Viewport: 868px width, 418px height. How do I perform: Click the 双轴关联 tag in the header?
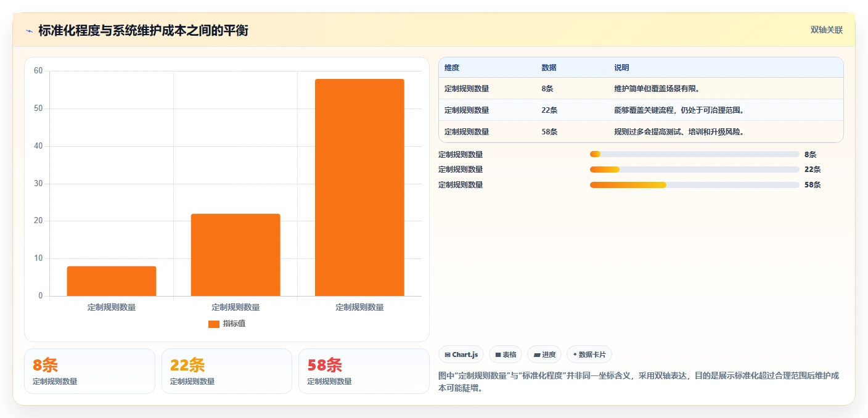point(826,30)
